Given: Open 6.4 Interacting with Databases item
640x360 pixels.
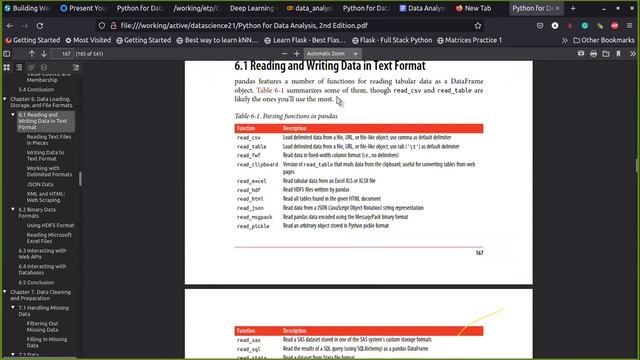Looking at the screenshot, I should [42, 269].
